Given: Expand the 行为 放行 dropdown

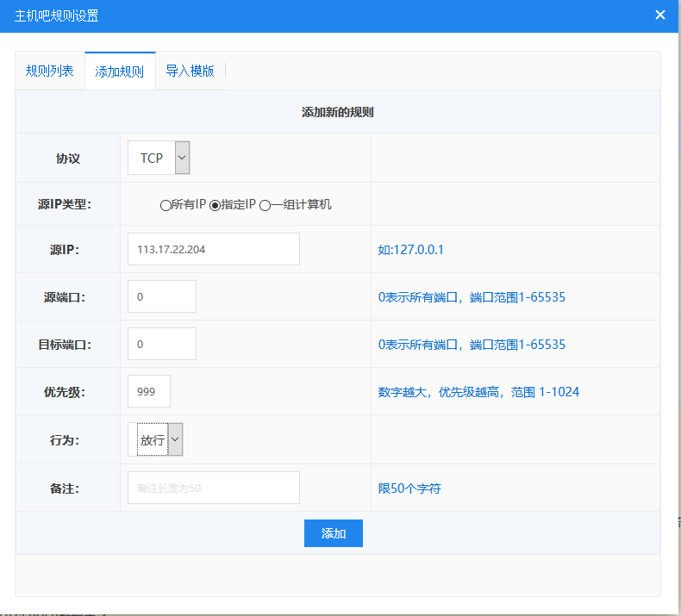Looking at the screenshot, I should pyautogui.click(x=155, y=439).
